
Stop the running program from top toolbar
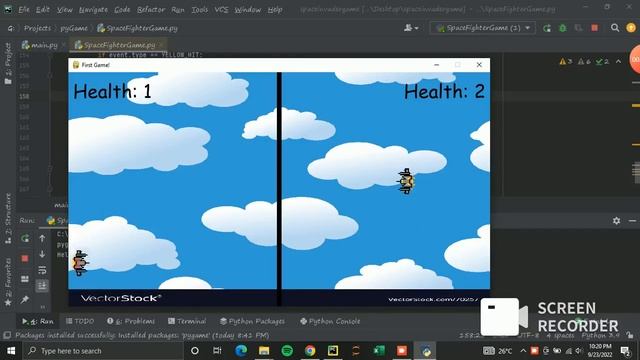594,28
